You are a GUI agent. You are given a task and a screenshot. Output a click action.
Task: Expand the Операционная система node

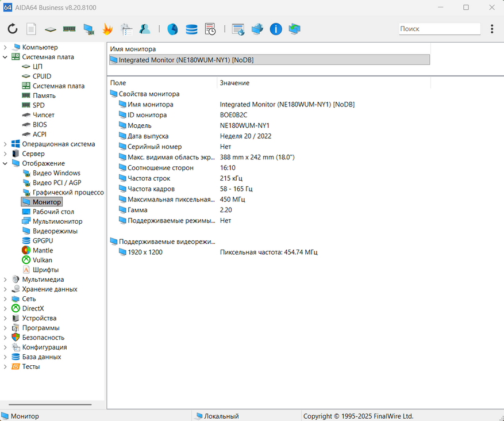pos(5,144)
